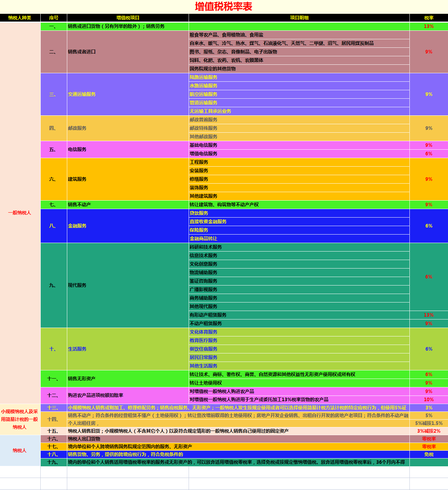Select the 项目明细 header cell

point(299,18)
